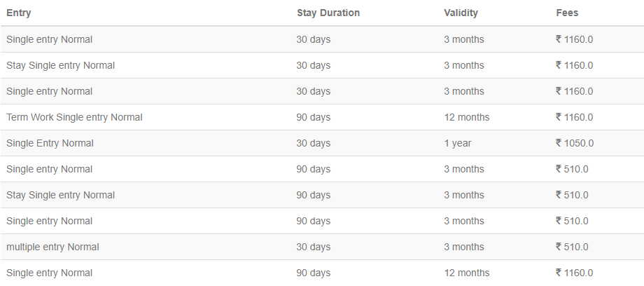Select the Validity column header
Image resolution: width=644 pixels, height=286 pixels.
pos(461,13)
